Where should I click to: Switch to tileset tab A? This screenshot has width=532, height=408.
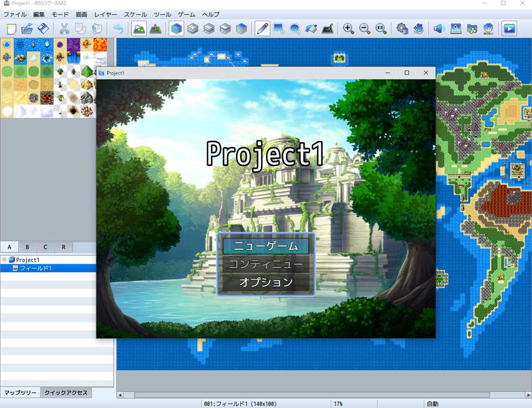pos(9,247)
